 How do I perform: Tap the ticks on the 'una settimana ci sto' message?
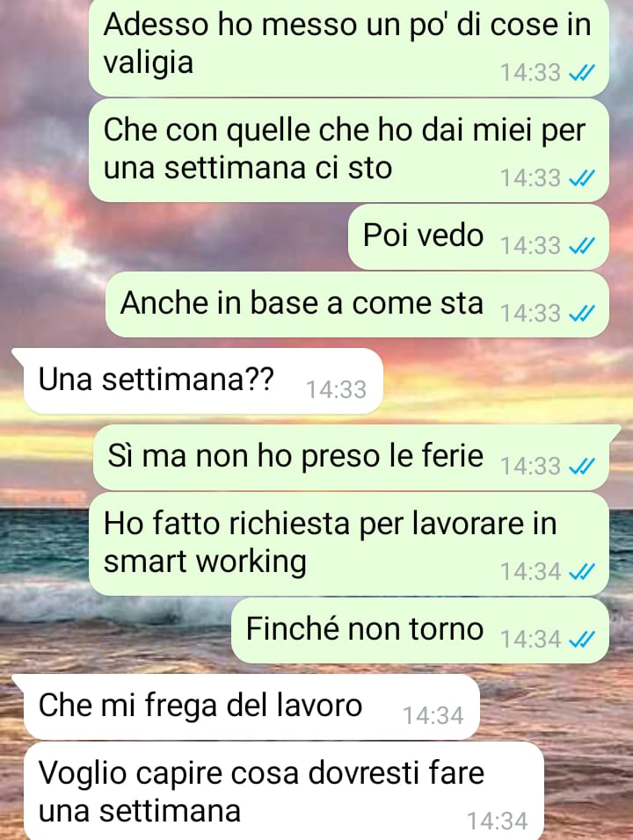[581, 178]
